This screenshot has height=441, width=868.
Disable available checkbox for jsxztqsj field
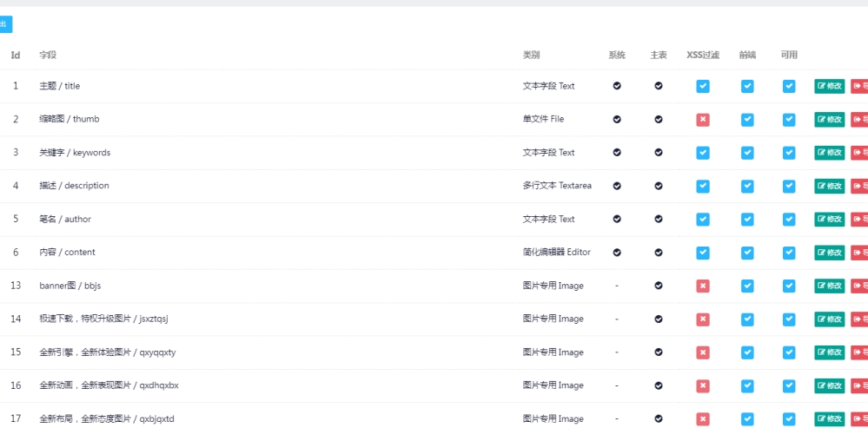tap(789, 319)
